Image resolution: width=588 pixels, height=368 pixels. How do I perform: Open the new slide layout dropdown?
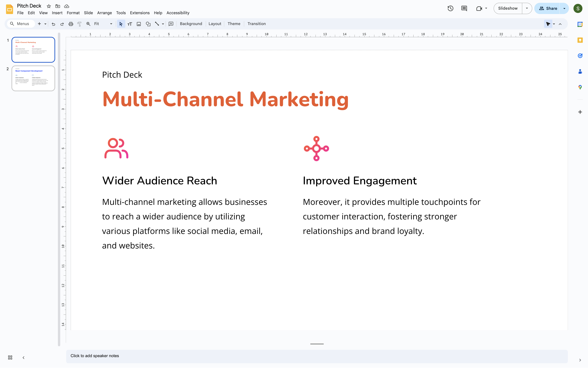tap(45, 24)
